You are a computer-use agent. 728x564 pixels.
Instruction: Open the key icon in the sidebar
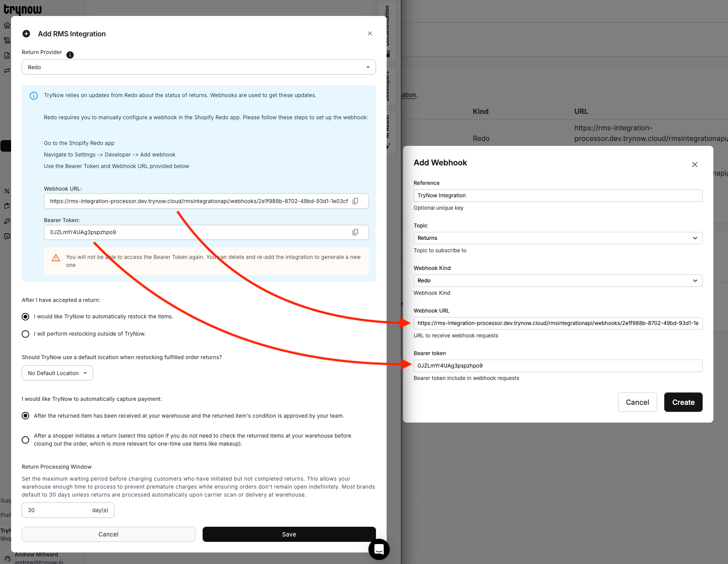(7, 221)
